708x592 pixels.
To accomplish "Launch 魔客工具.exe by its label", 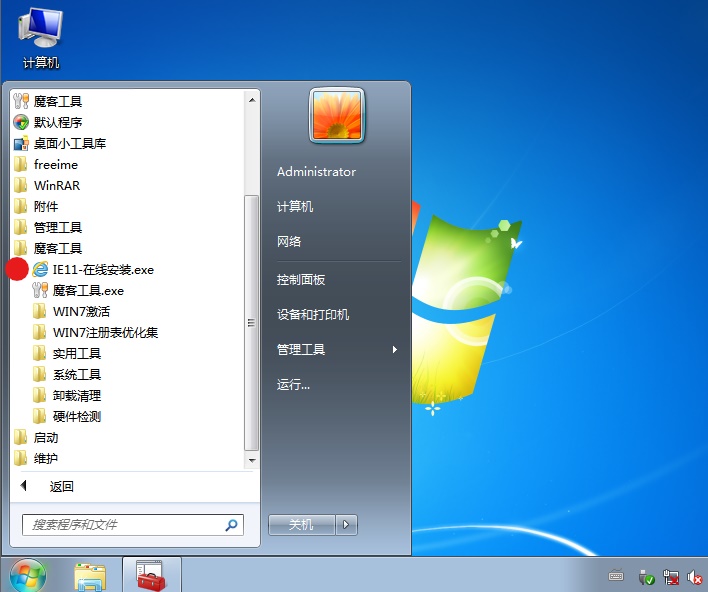I will (88, 290).
